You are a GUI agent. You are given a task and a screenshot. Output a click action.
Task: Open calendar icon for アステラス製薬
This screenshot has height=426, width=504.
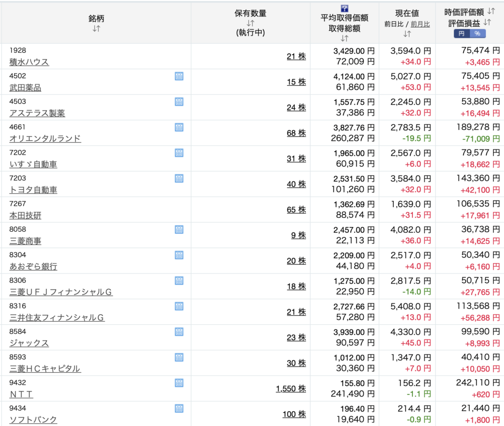179,102
